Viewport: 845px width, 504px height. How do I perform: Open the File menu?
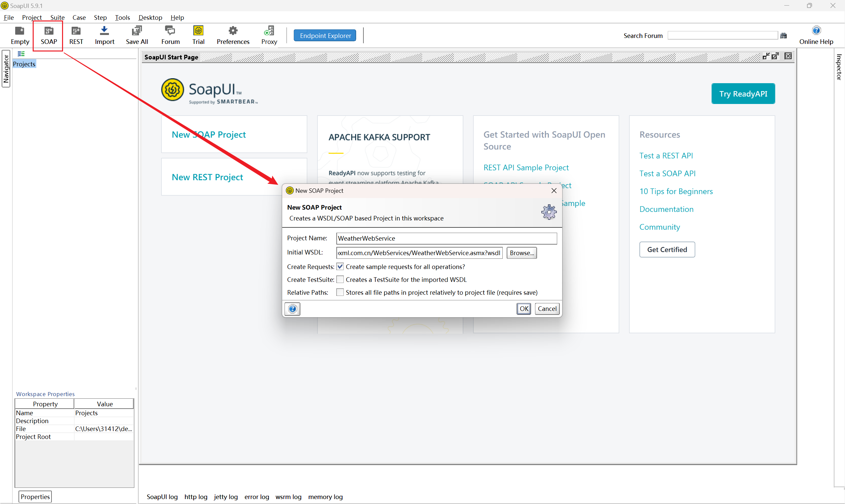coord(9,17)
